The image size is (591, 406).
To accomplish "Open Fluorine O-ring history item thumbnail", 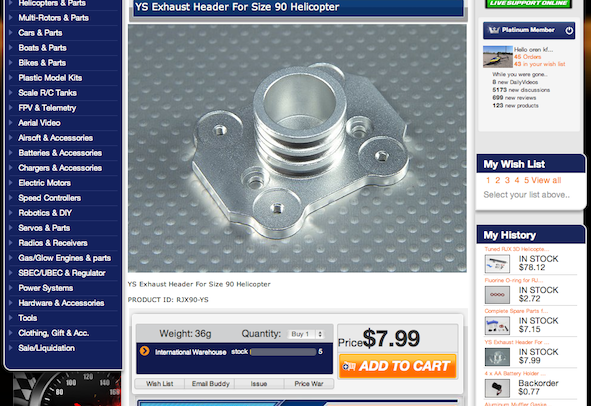I will coord(497,294).
